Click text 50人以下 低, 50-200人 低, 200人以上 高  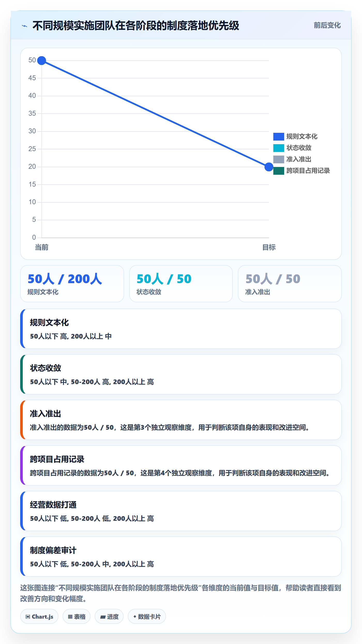92,518
